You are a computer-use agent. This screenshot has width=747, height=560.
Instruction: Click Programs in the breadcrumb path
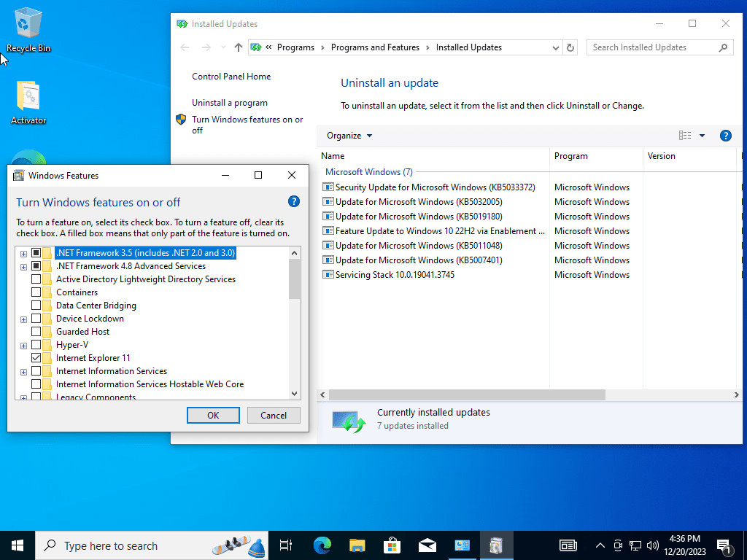click(295, 47)
